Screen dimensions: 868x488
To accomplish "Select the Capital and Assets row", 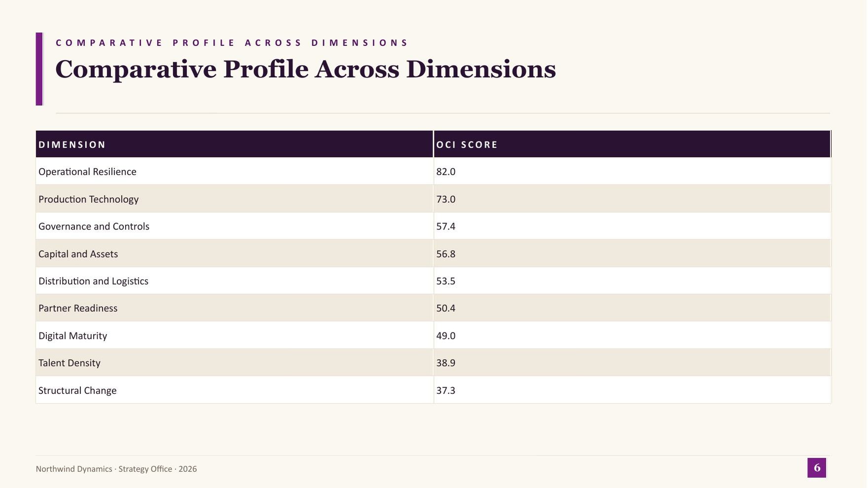I will [x=434, y=254].
